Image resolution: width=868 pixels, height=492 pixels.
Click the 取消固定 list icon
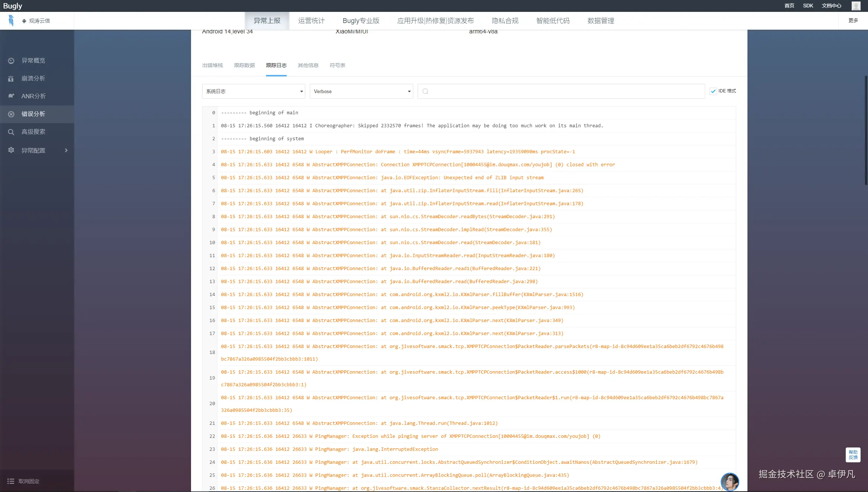(x=11, y=481)
